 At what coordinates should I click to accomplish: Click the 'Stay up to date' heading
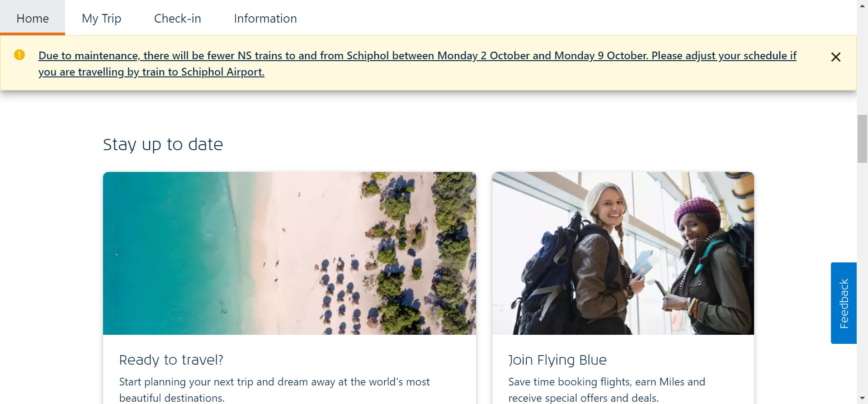(163, 144)
